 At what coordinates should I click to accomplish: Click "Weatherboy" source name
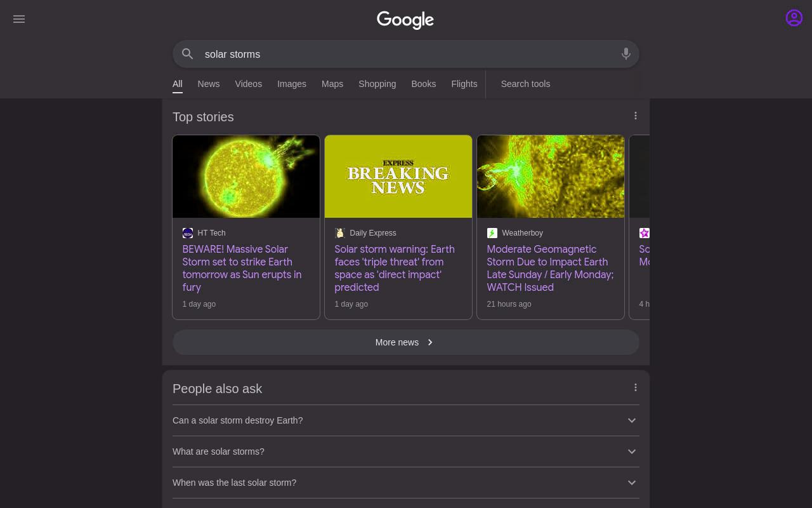pos(522,233)
